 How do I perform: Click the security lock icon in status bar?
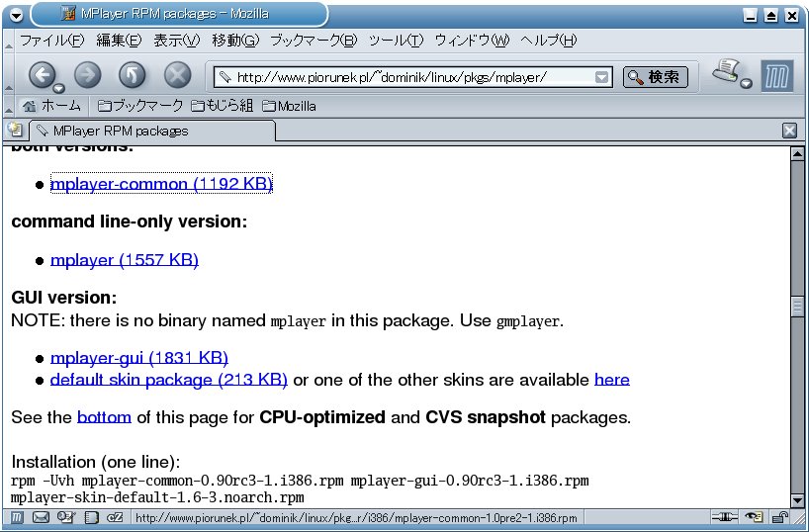click(x=780, y=516)
